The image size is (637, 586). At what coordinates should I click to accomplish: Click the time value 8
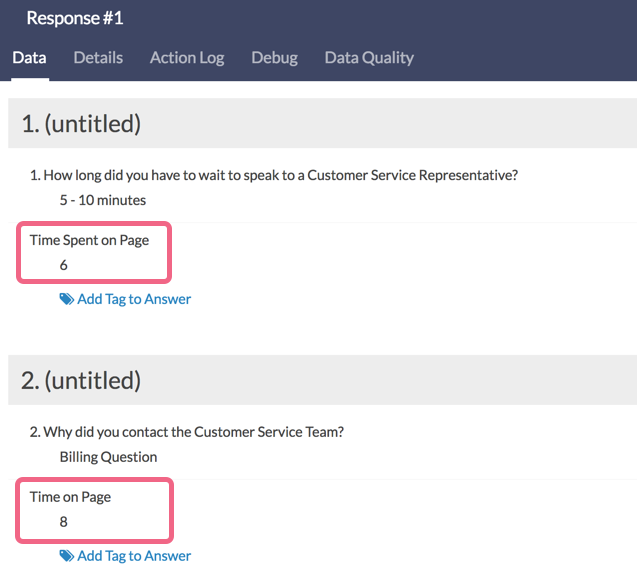coord(64,522)
